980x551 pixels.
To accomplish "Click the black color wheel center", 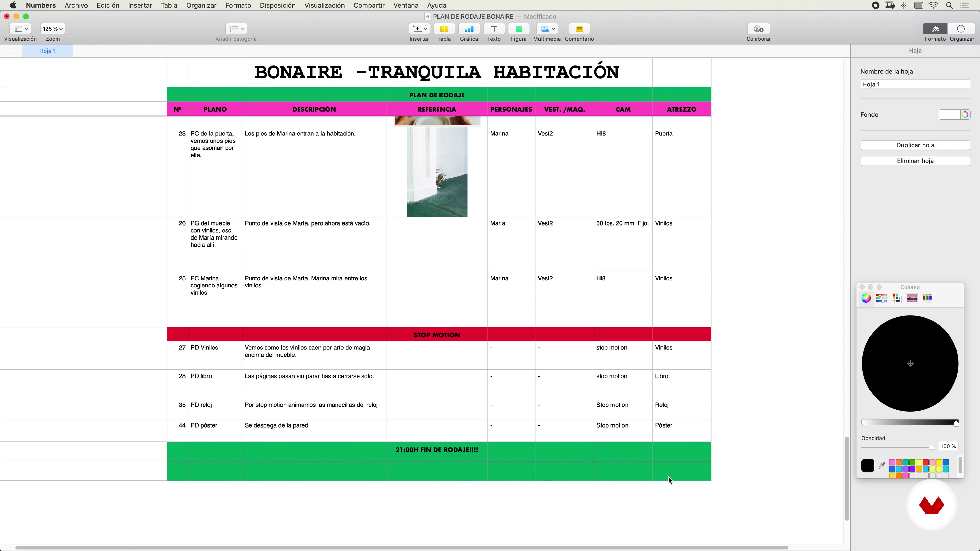I will pyautogui.click(x=910, y=364).
